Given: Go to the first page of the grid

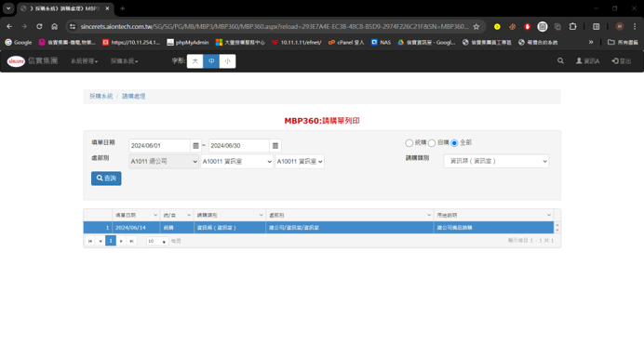Looking at the screenshot, I should pos(90,241).
